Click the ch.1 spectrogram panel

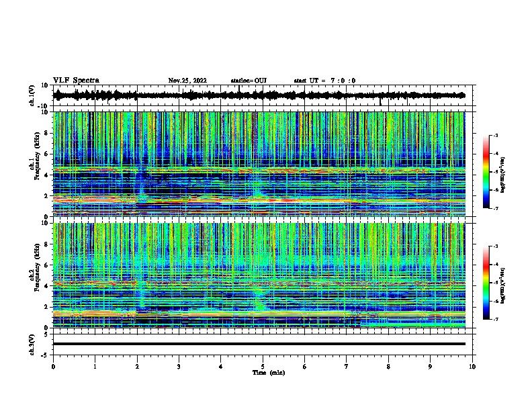click(x=259, y=164)
